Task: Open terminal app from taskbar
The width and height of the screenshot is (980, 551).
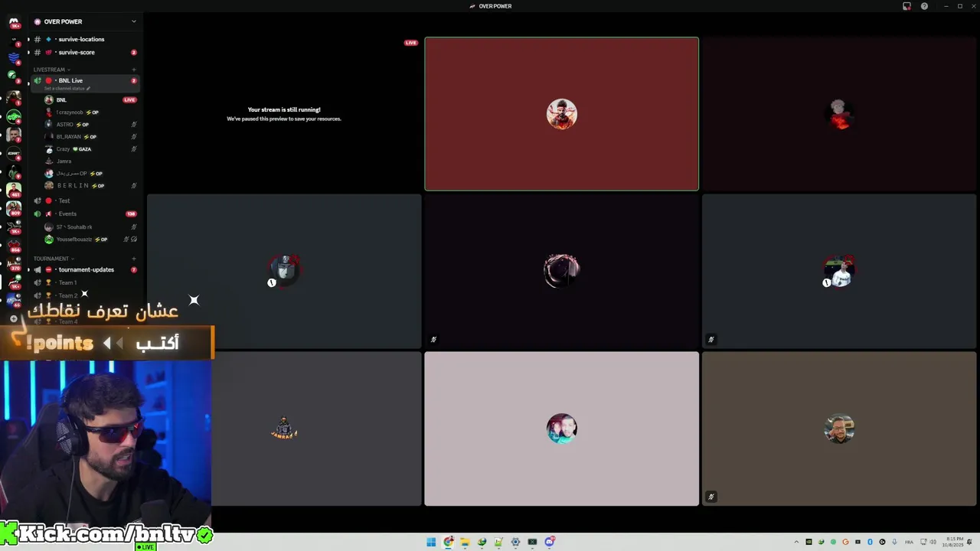Action: pos(532,542)
